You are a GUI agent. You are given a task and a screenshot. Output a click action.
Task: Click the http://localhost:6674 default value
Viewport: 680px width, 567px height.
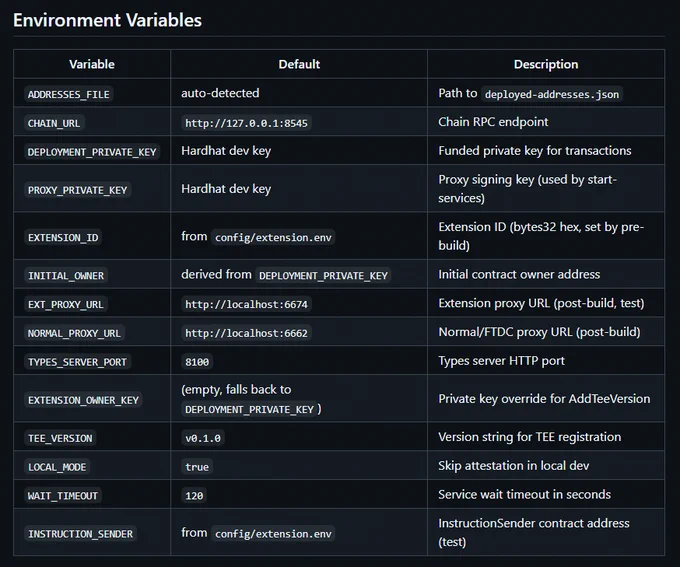pyautogui.click(x=246, y=304)
